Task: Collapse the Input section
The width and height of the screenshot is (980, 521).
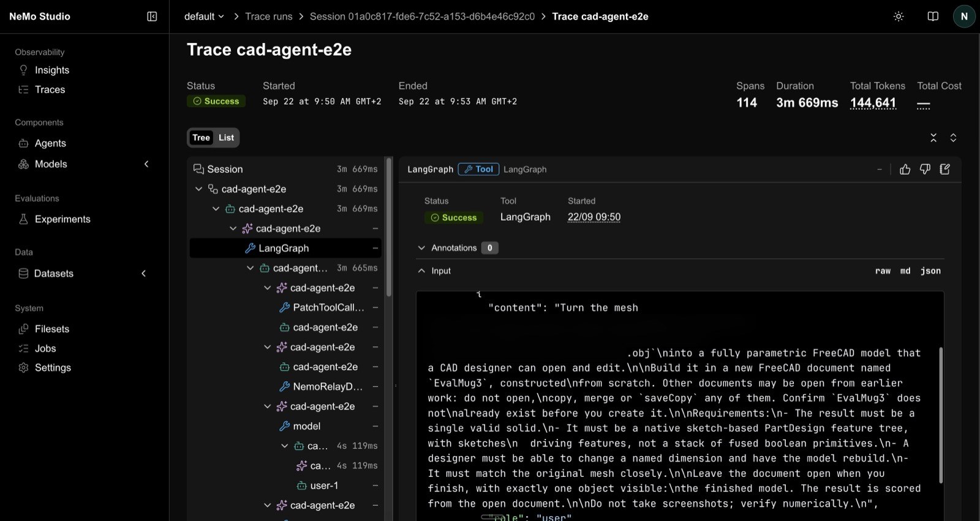Action: click(421, 270)
